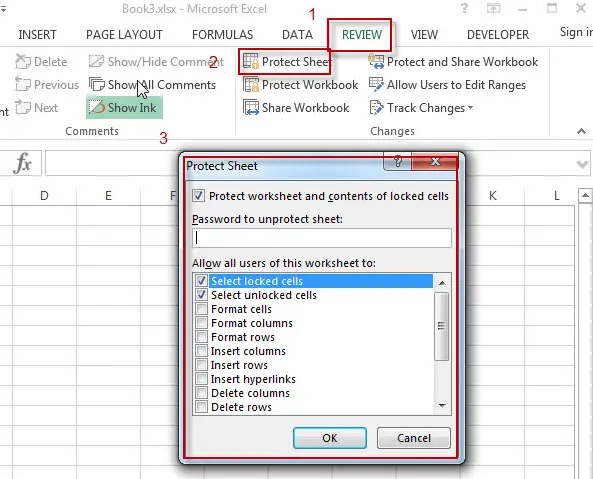Open the FORMULAS ribbon tab

tap(222, 34)
